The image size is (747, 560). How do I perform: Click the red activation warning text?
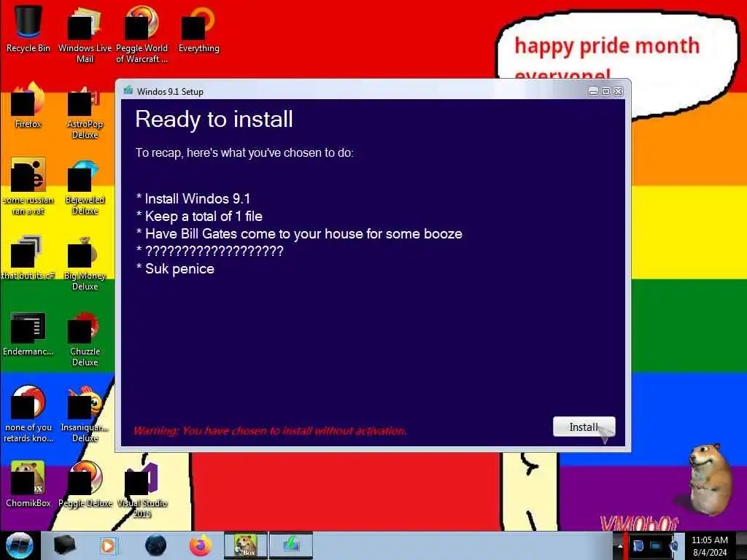coord(270,431)
